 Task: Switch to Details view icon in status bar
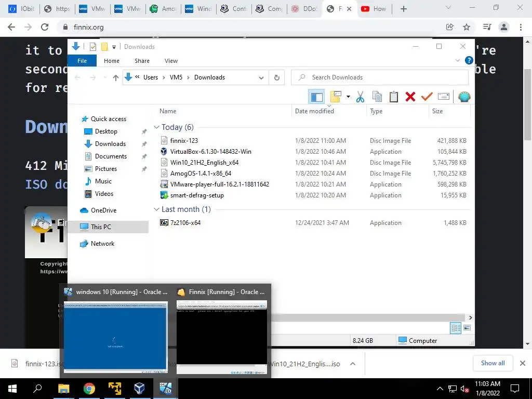(x=456, y=328)
